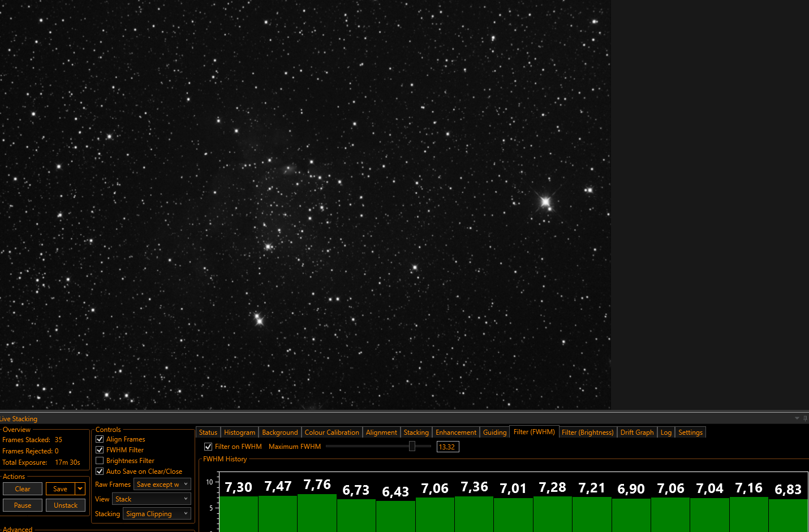Click the Total Exposure '17m 30s' value
The image size is (809, 532).
pos(68,462)
